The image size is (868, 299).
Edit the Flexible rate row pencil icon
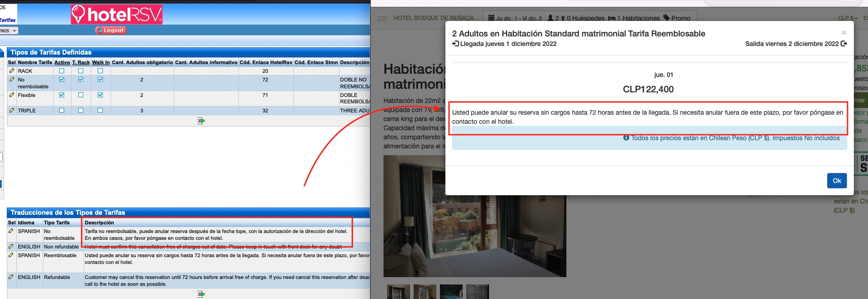click(x=11, y=95)
